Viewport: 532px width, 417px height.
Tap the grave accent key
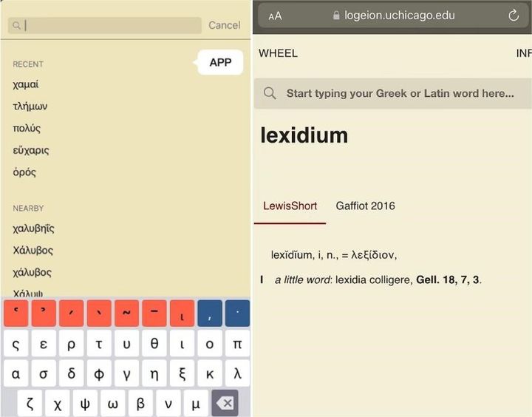pos(99,313)
